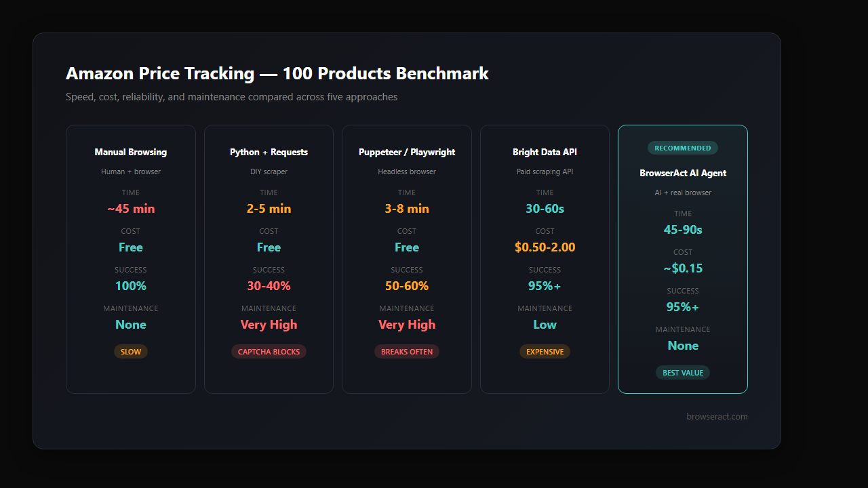This screenshot has width=868, height=488.
Task: Select the Python + Requests card
Action: pos(269,259)
